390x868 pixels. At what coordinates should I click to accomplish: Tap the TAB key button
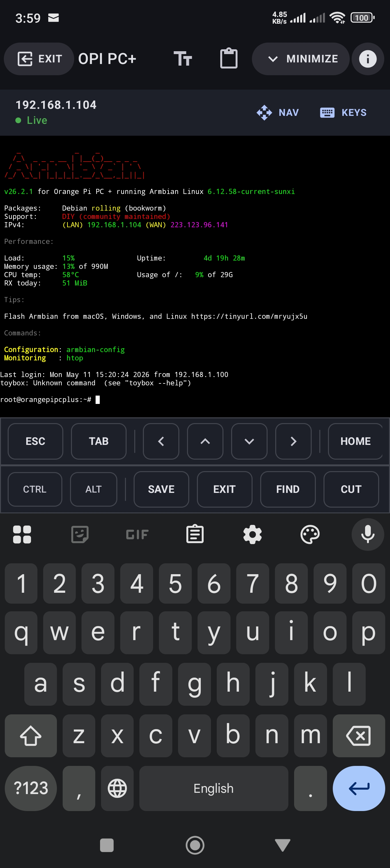98,441
